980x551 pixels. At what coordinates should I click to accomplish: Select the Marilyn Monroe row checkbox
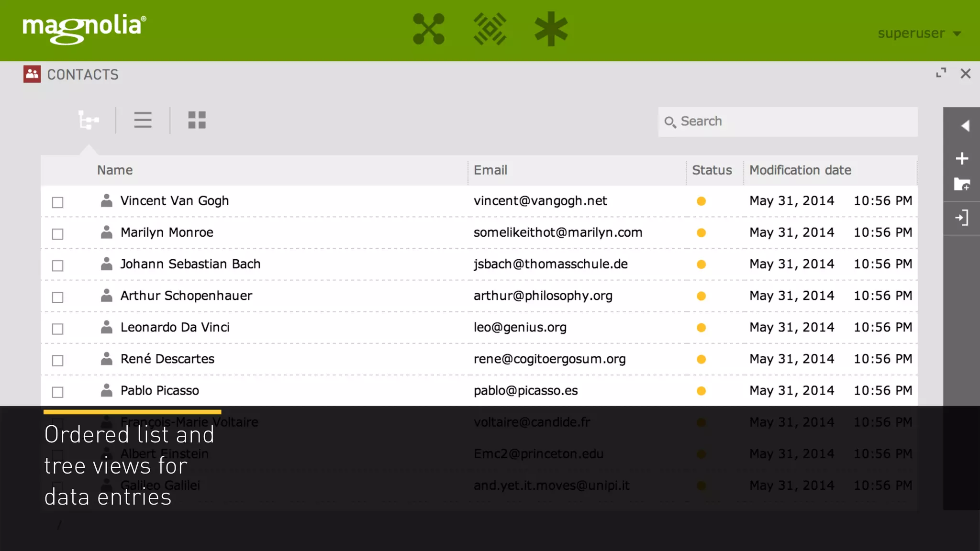pyautogui.click(x=58, y=234)
